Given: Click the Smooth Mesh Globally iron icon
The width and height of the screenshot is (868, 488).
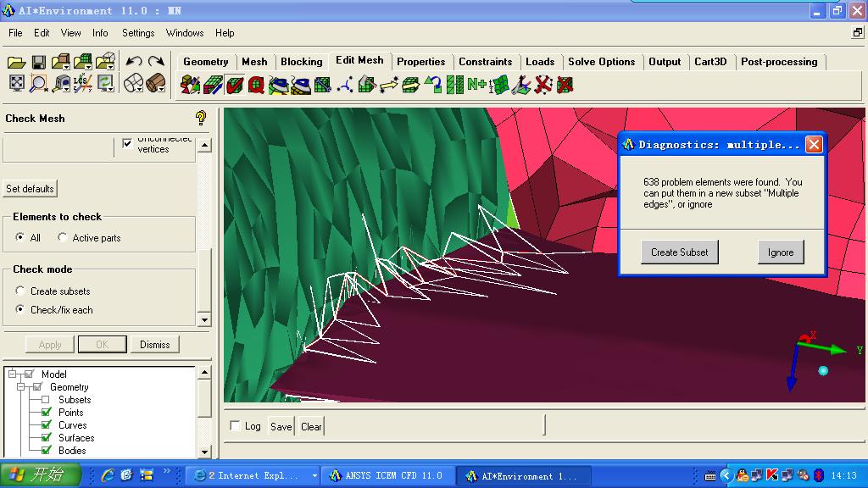Looking at the screenshot, I should coord(279,85).
